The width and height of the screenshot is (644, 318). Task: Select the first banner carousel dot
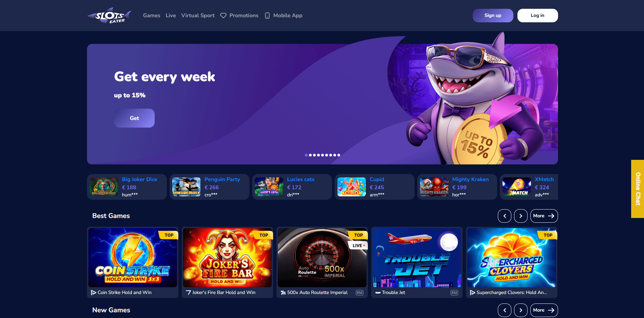point(306,155)
